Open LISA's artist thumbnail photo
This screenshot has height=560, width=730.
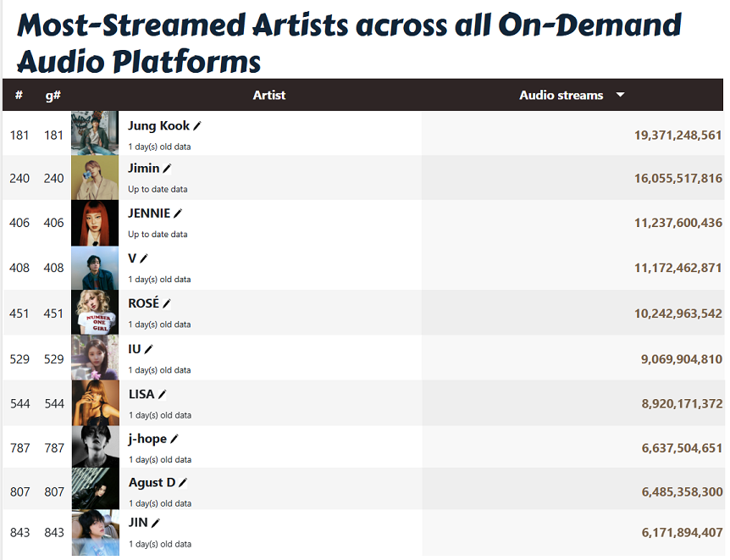[x=95, y=402]
